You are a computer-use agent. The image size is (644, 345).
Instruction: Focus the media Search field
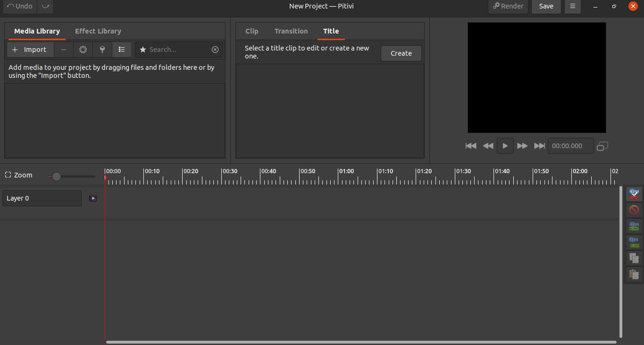tap(179, 50)
